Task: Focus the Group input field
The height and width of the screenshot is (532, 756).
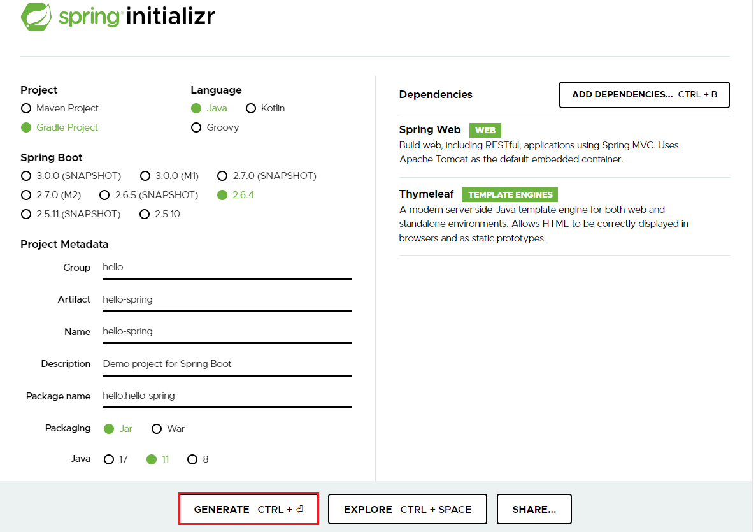Action: [x=227, y=268]
